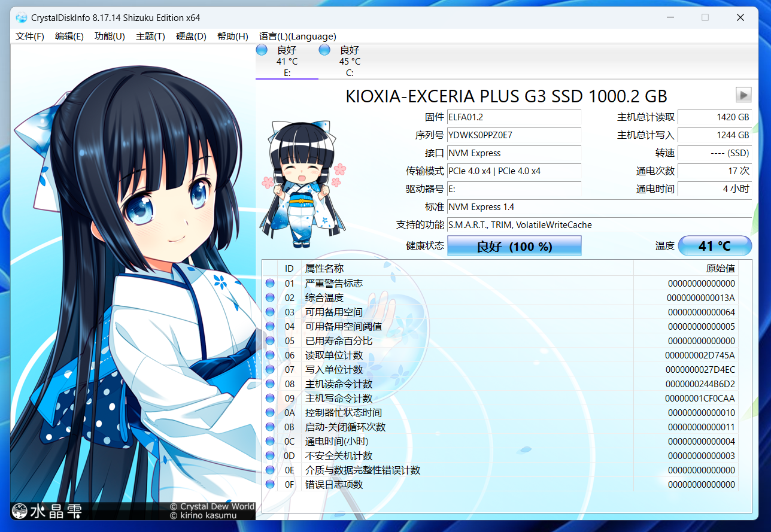The height and width of the screenshot is (532, 771).
Task: Select the 读取单位计数 attribute row
Action: pos(500,355)
